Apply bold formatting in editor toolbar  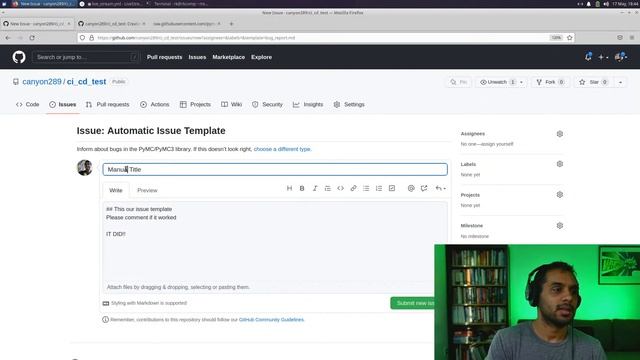[x=302, y=188]
